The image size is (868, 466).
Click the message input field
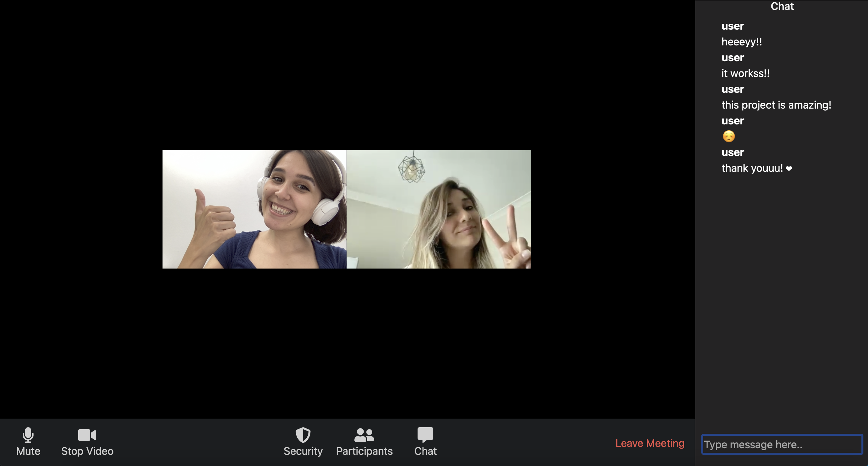[x=782, y=444]
